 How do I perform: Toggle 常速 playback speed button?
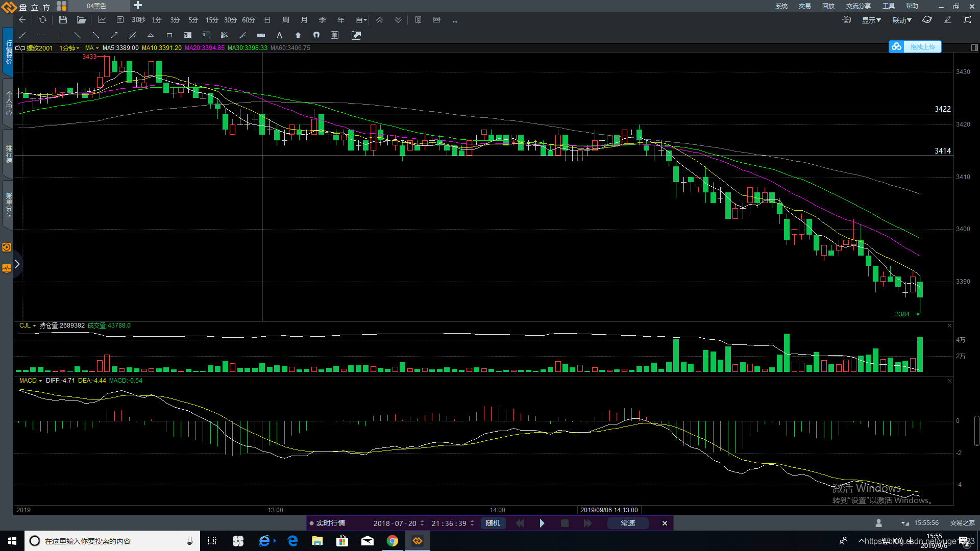pos(627,523)
